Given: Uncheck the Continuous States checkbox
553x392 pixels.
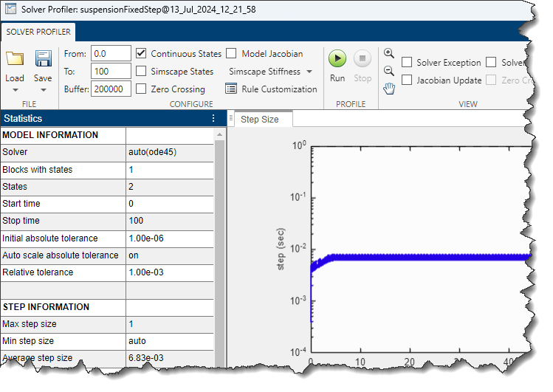Looking at the screenshot, I should [142, 54].
